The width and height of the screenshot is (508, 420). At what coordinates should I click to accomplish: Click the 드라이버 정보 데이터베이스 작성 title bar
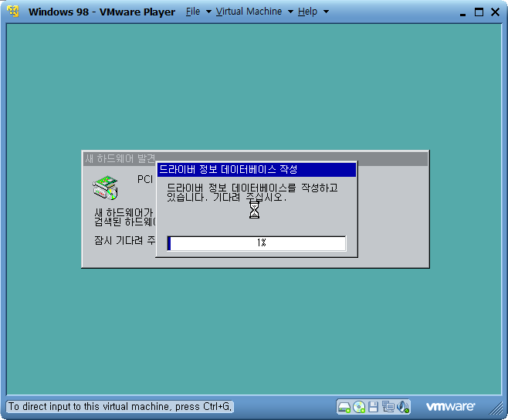(256, 170)
